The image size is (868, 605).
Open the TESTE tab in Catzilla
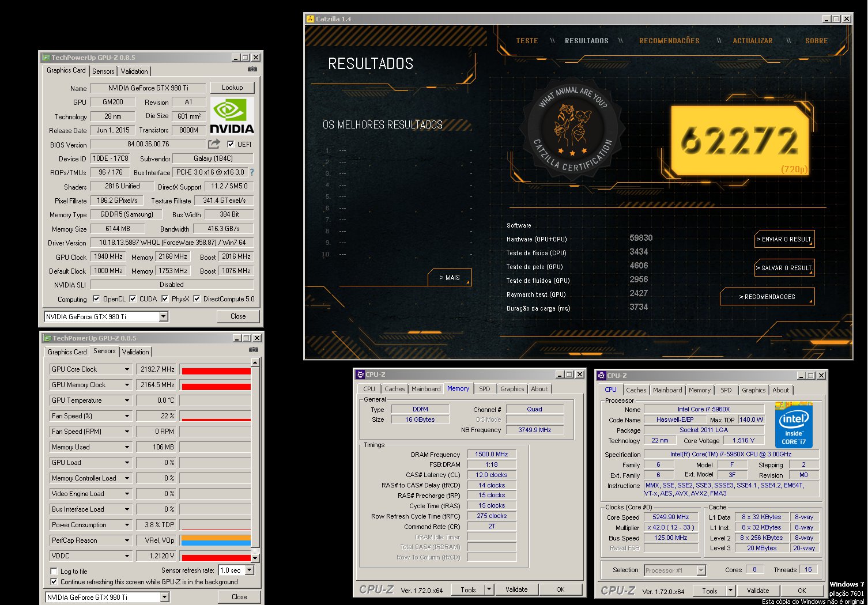pos(527,41)
